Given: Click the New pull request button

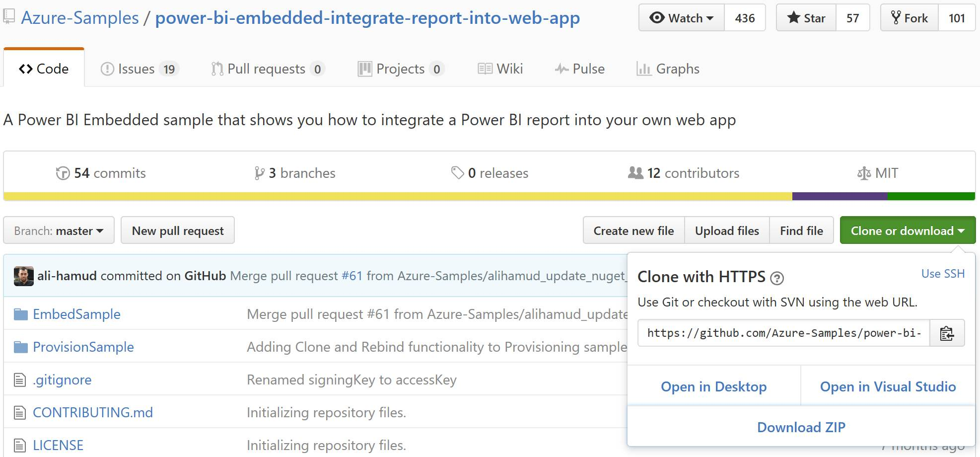Looking at the screenshot, I should [178, 230].
